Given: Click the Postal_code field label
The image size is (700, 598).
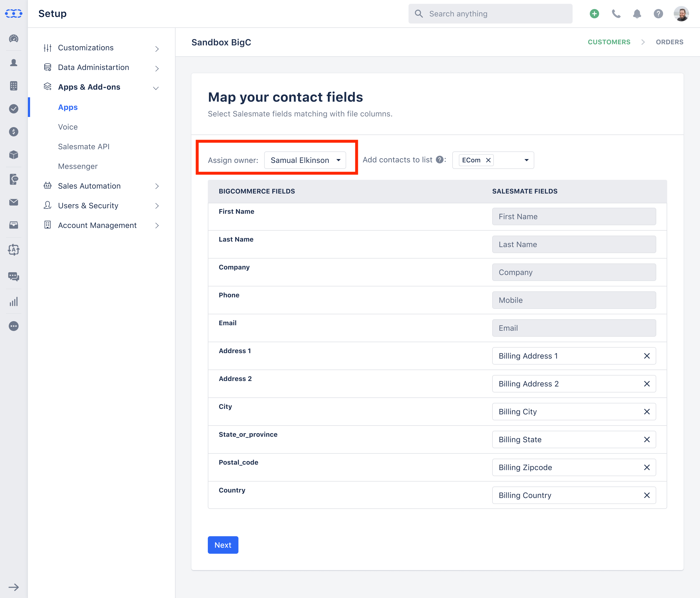Looking at the screenshot, I should pos(238,463).
